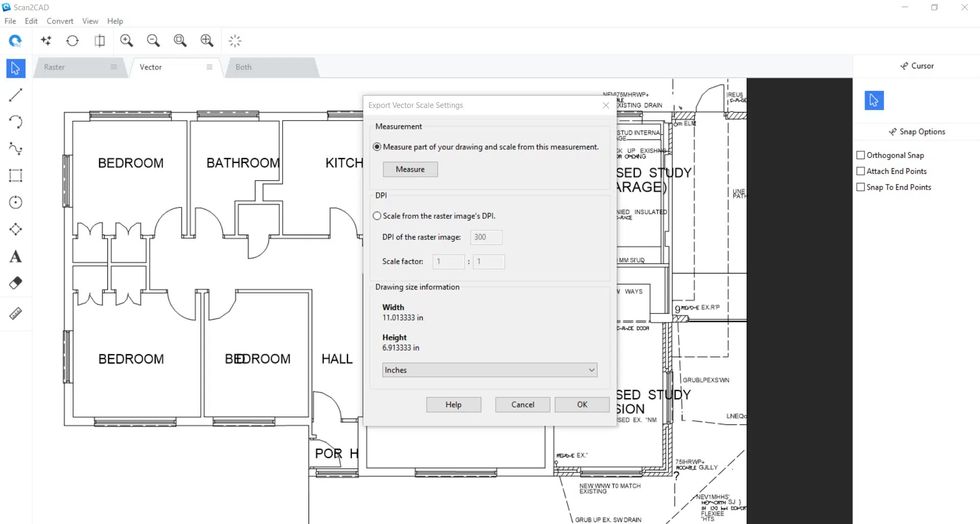Confirm scale settings with OK
This screenshot has height=524, width=980.
[x=582, y=404]
